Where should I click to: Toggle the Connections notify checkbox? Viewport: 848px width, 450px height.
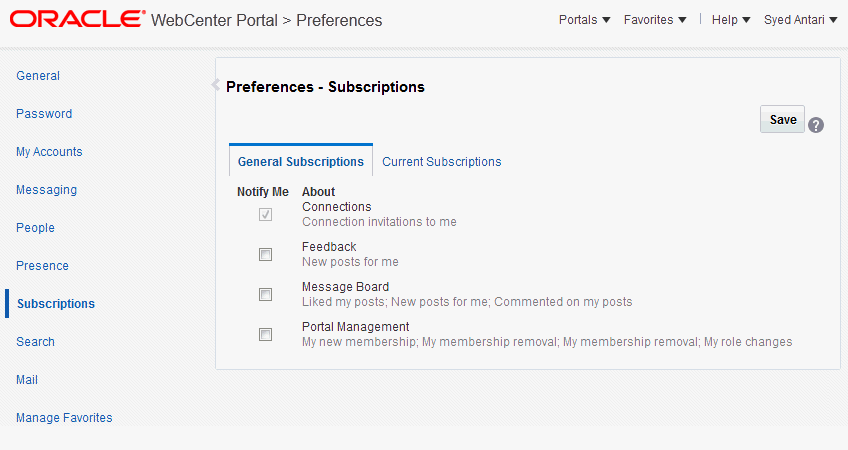tap(265, 215)
